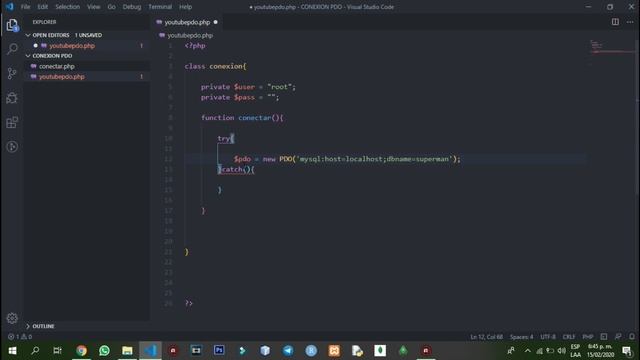Change file encoding UTF-8
The image size is (640, 360).
(548, 337)
